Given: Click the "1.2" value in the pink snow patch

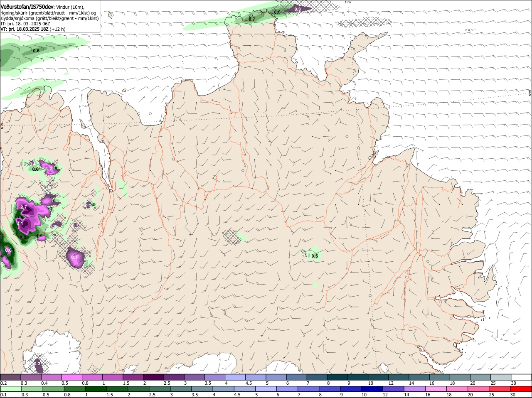Looking at the screenshot, I should tap(49, 169).
